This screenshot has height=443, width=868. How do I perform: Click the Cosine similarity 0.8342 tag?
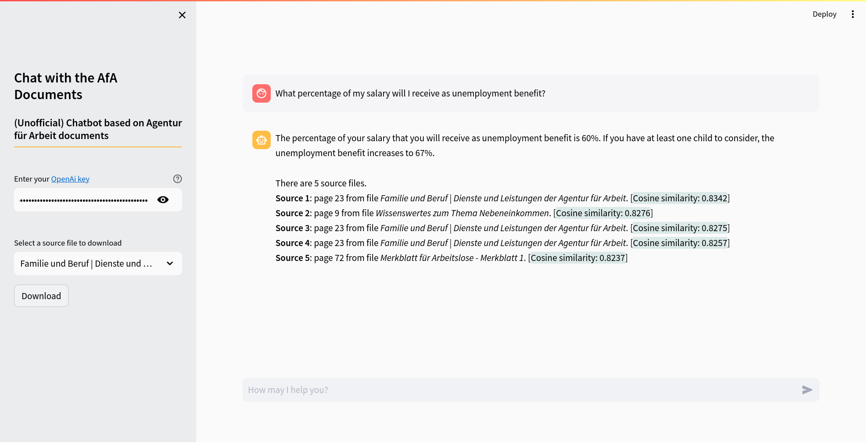[680, 198]
